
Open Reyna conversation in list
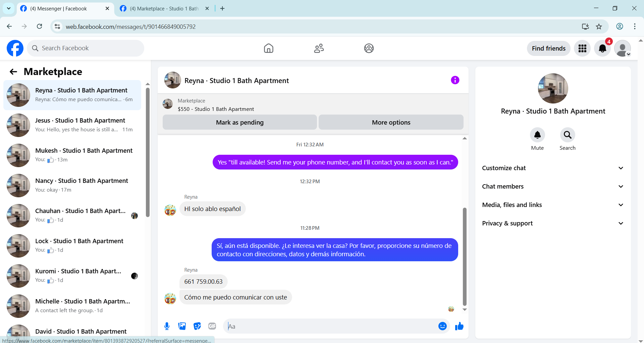72,95
